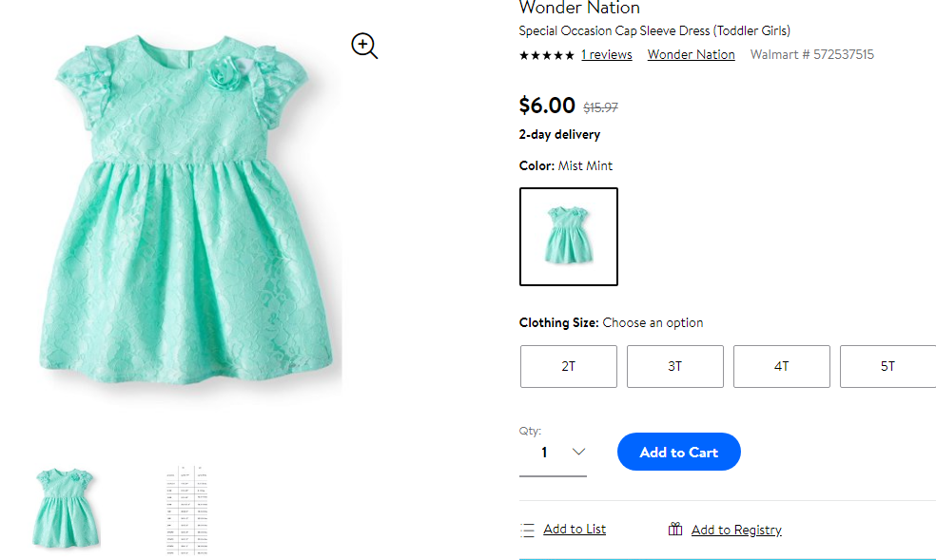The image size is (936, 560).
Task: Open the Qty dropdown chevron
Action: [578, 452]
